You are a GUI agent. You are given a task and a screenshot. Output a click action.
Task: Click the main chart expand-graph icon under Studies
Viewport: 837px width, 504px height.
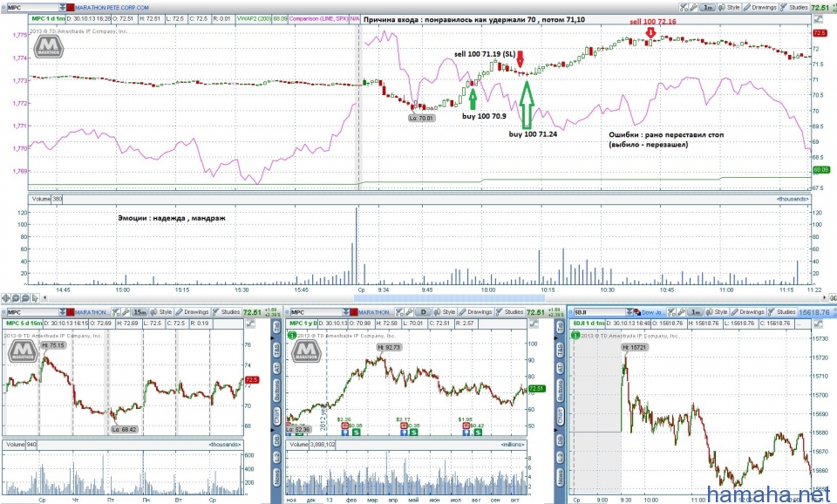(x=818, y=18)
